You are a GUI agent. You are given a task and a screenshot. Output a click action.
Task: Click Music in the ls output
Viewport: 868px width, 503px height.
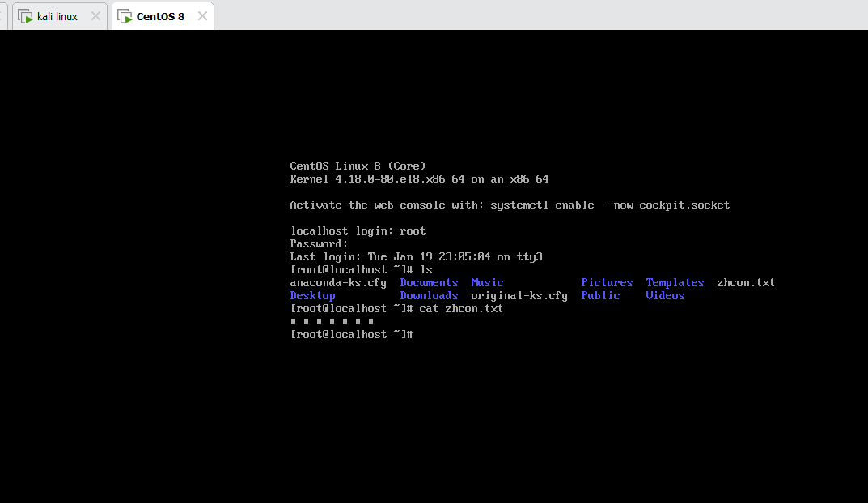pos(487,282)
